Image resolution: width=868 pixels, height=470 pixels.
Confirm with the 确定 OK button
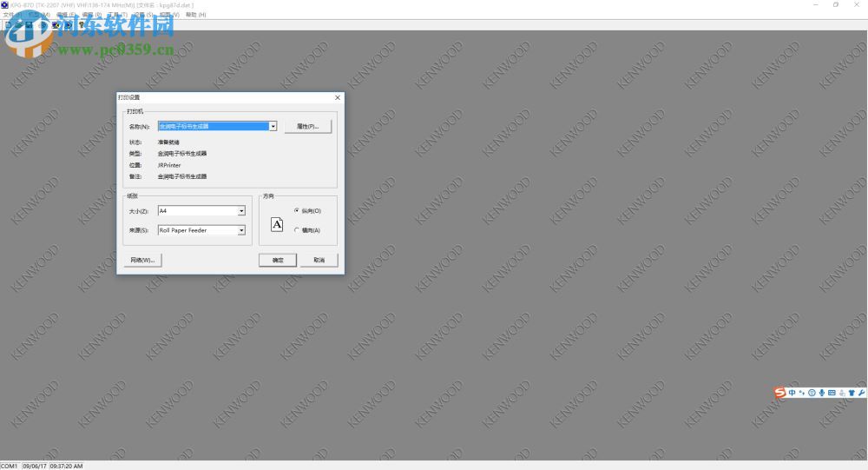[x=278, y=260]
